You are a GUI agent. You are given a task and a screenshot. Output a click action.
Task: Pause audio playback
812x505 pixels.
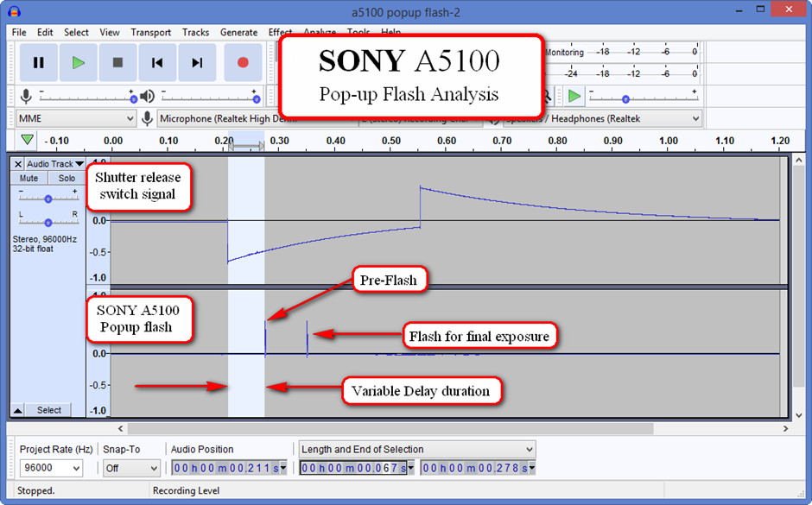coord(38,62)
